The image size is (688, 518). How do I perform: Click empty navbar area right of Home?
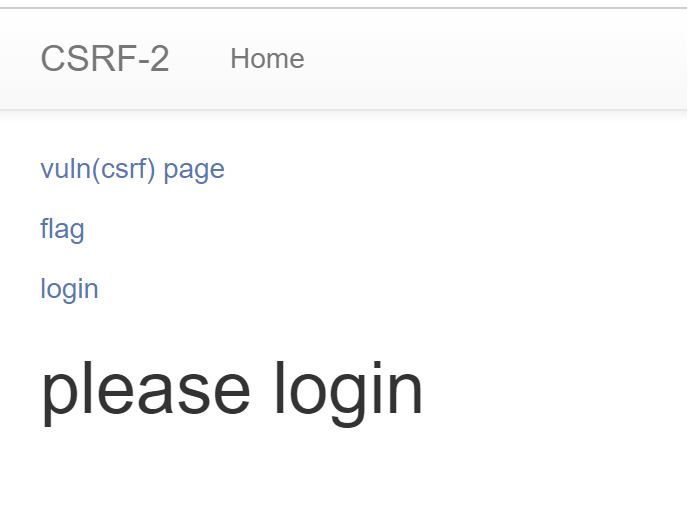pos(496,58)
